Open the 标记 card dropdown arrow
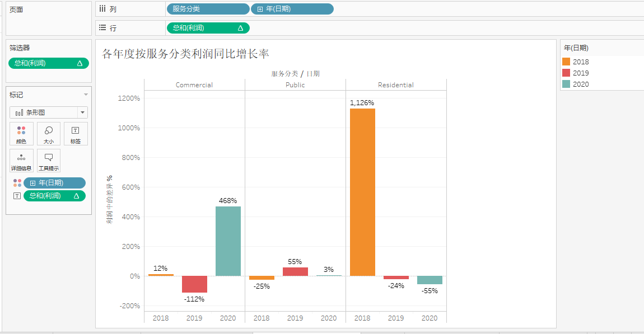Screen dimensions: 644x334 click(86, 95)
